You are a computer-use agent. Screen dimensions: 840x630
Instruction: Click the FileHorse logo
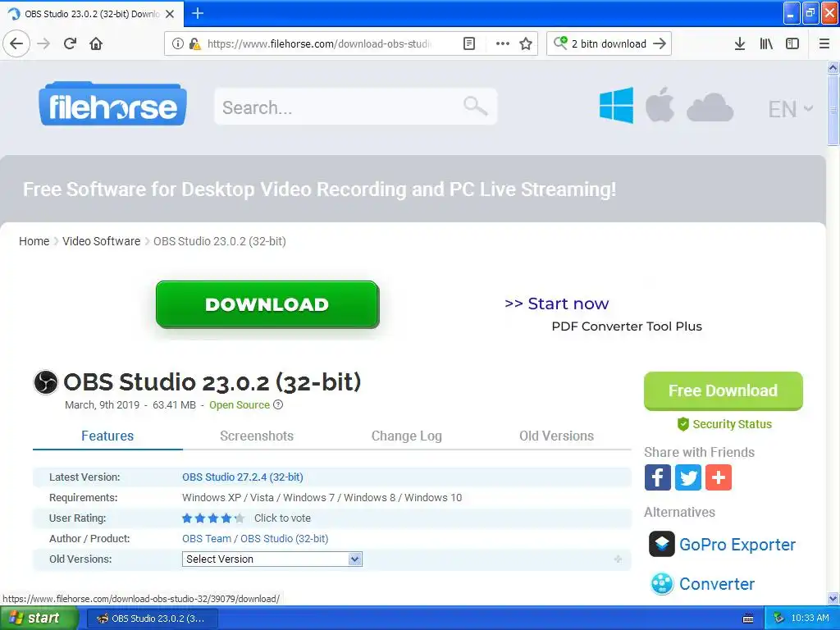[112, 104]
